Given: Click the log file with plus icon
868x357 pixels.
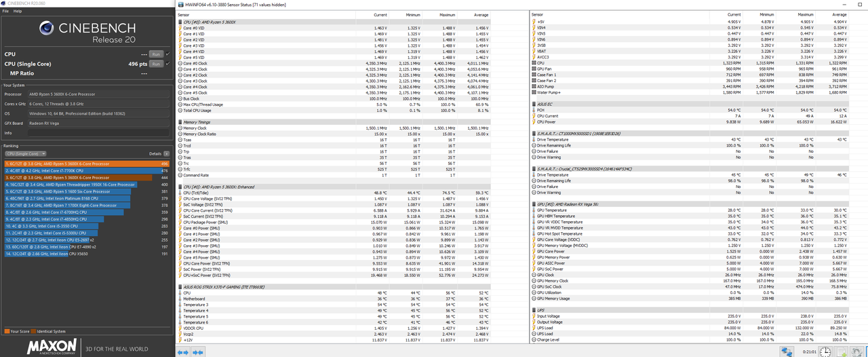Looking at the screenshot, I should [841, 352].
